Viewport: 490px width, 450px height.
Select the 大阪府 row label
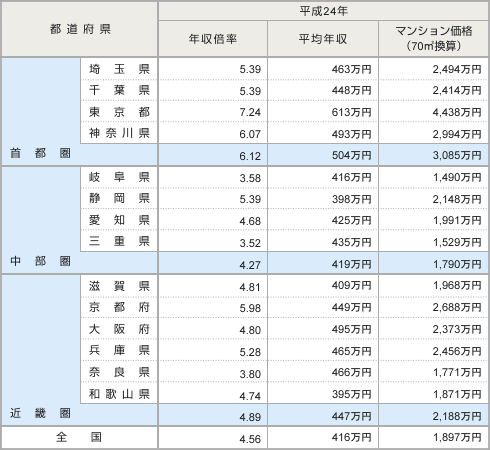(119, 329)
